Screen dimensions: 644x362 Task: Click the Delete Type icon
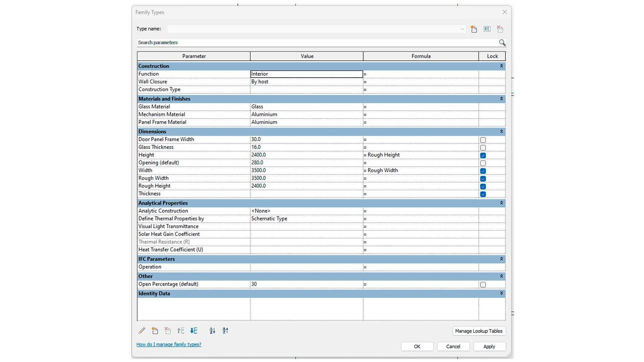(x=500, y=29)
